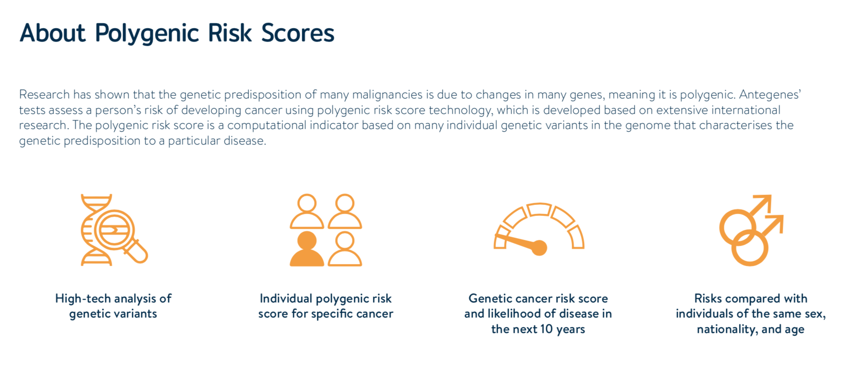This screenshot has width=868, height=367.
Task: Click "nationality, and age" text line
Action: click(750, 329)
